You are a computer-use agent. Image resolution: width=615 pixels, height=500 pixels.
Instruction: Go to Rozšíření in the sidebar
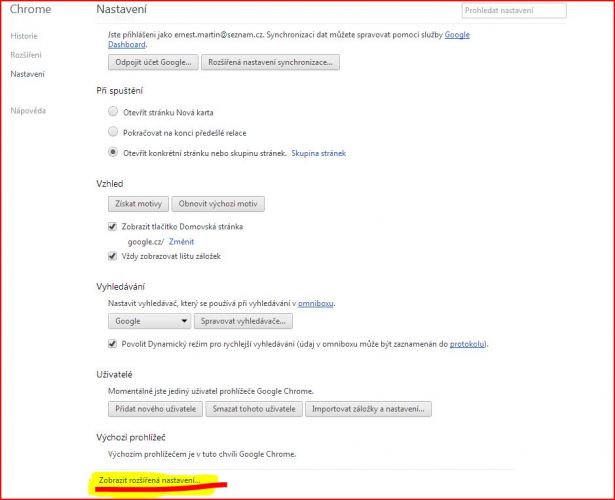26,55
